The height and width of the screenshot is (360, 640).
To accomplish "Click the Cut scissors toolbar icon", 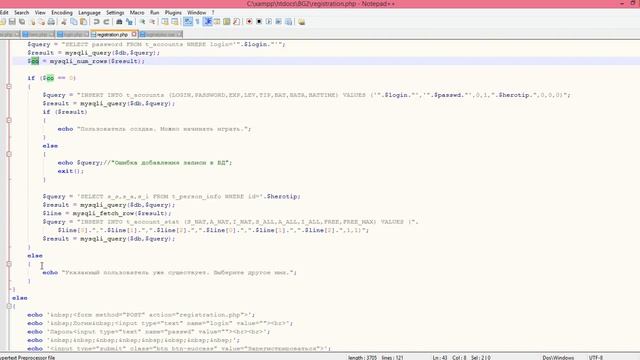I will coord(64,22).
